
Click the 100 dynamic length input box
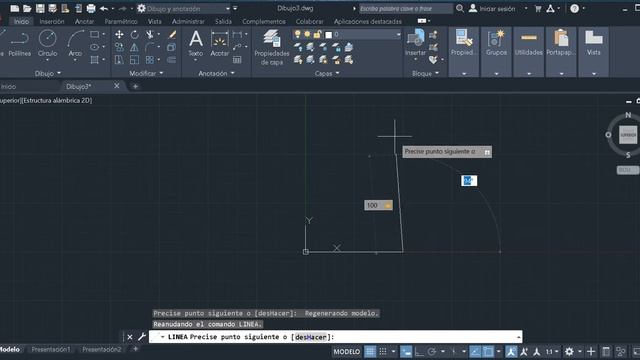click(378, 205)
